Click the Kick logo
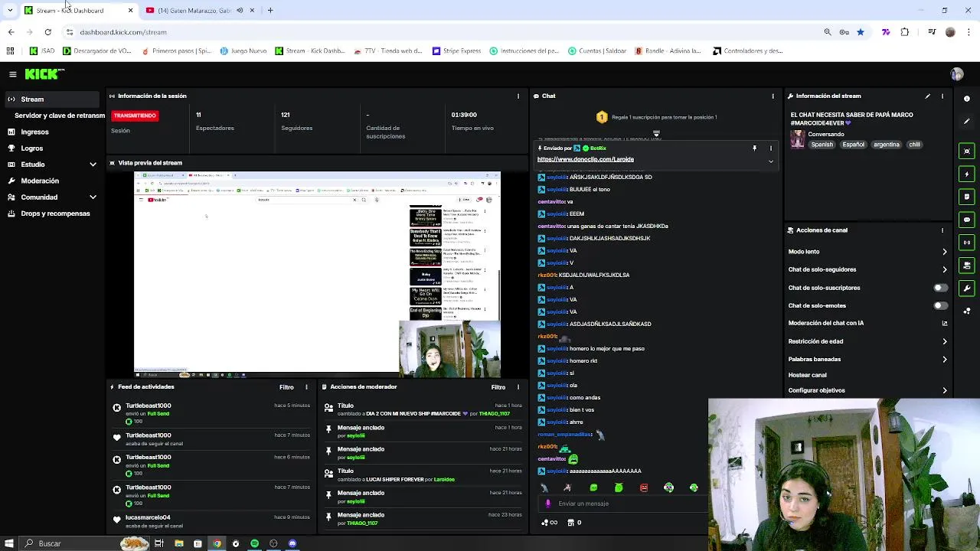980x551 pixels. point(44,74)
